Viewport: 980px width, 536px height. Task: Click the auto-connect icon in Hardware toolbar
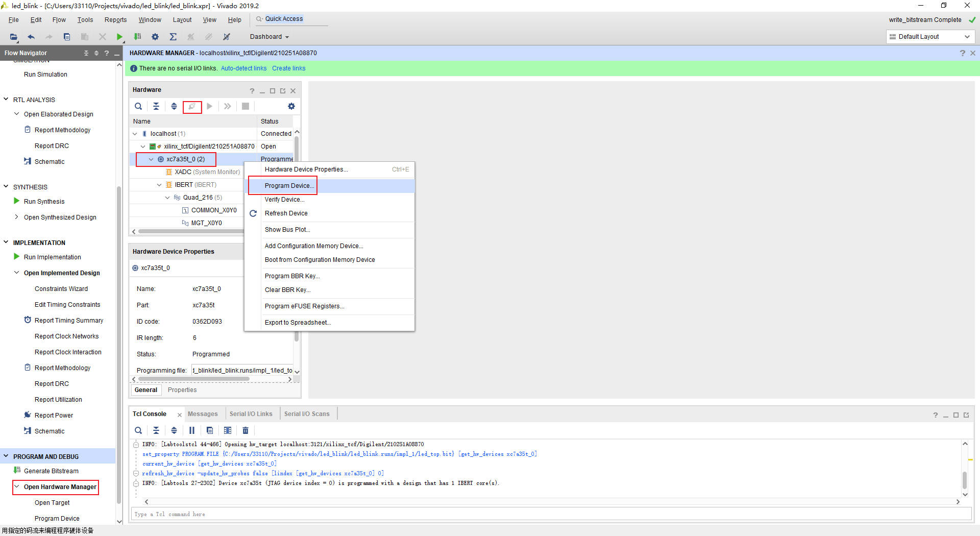192,106
